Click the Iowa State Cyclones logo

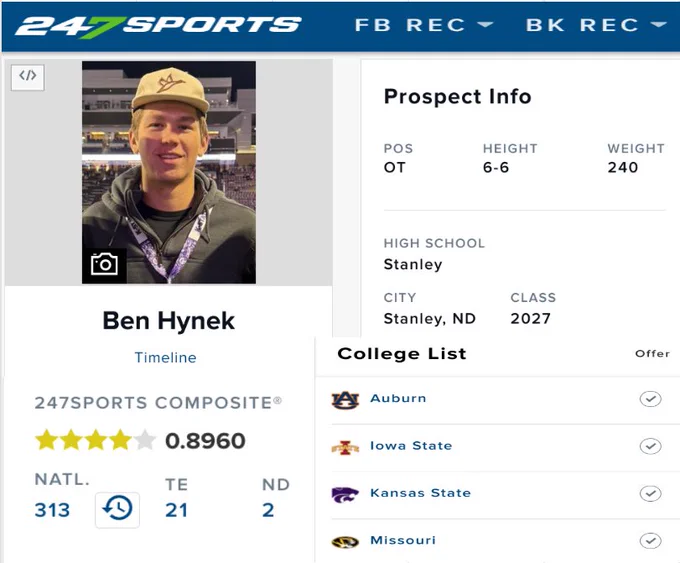click(345, 447)
